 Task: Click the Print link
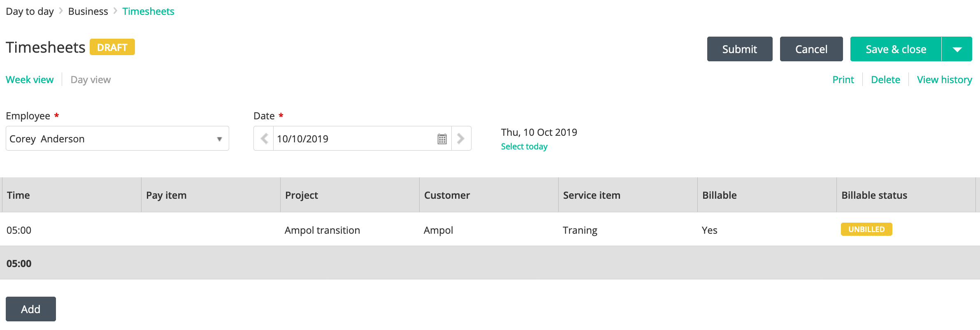pos(843,79)
